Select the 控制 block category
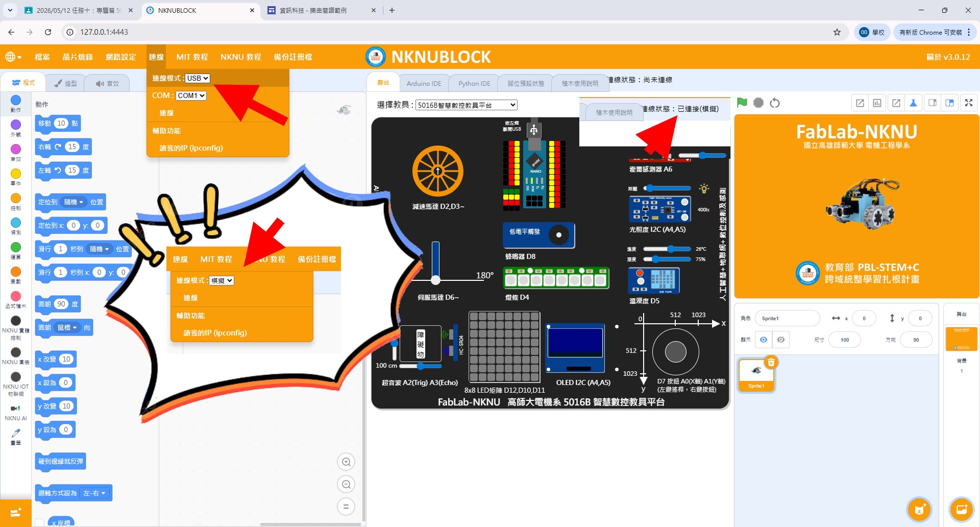Viewport: 980px width, 527px height. click(x=16, y=202)
